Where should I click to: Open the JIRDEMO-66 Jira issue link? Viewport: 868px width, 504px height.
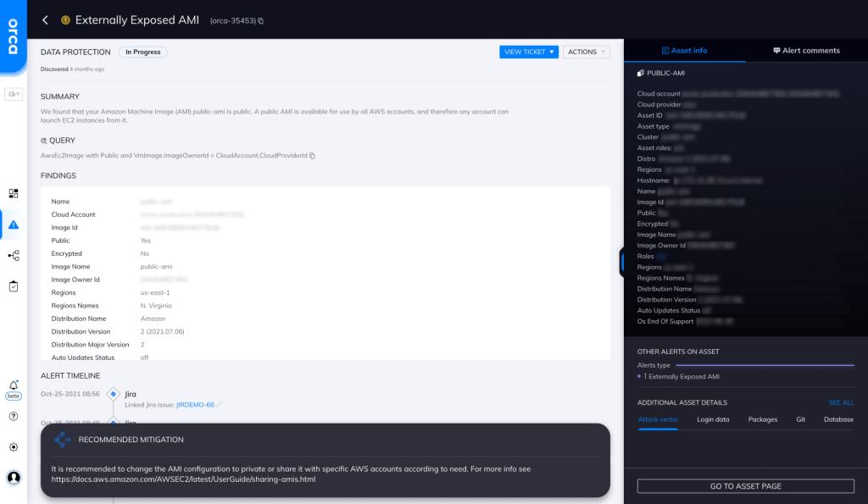[195, 406]
